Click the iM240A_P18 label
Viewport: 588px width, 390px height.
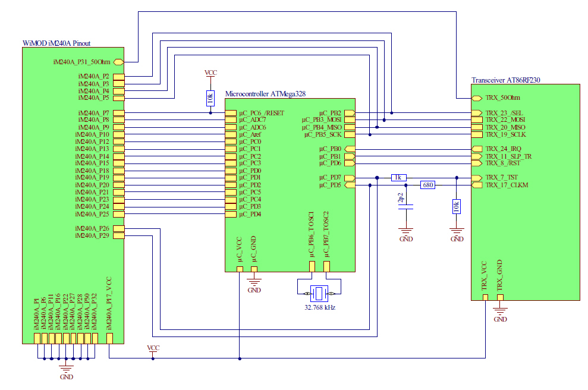coord(92,171)
